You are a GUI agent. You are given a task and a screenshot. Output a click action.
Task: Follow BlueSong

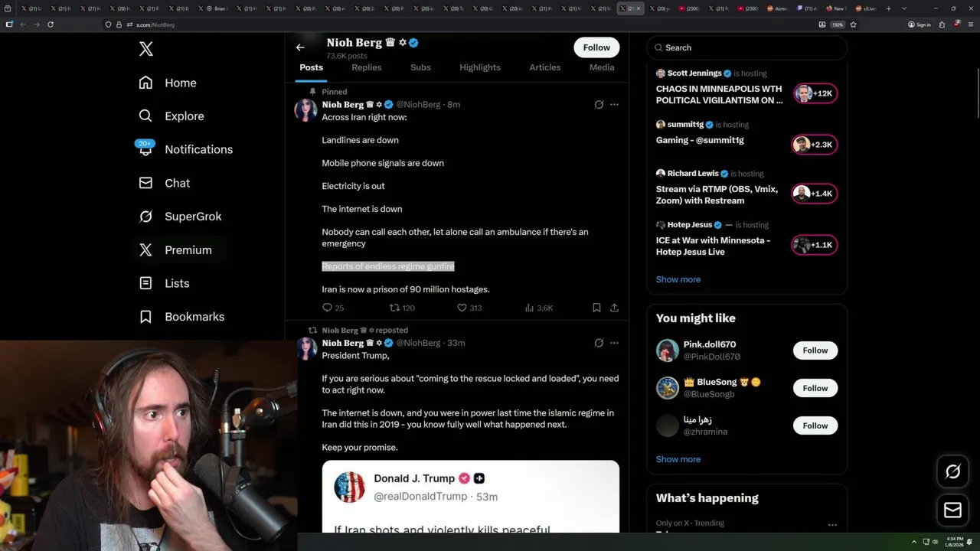click(815, 388)
